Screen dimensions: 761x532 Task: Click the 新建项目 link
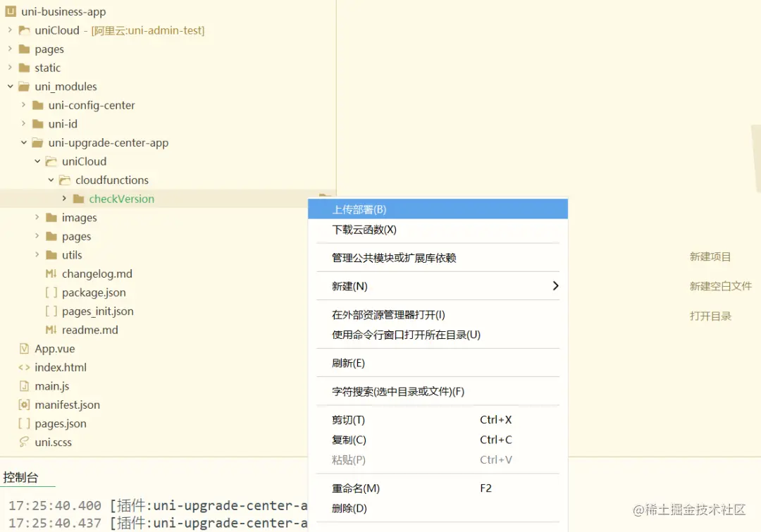point(710,256)
